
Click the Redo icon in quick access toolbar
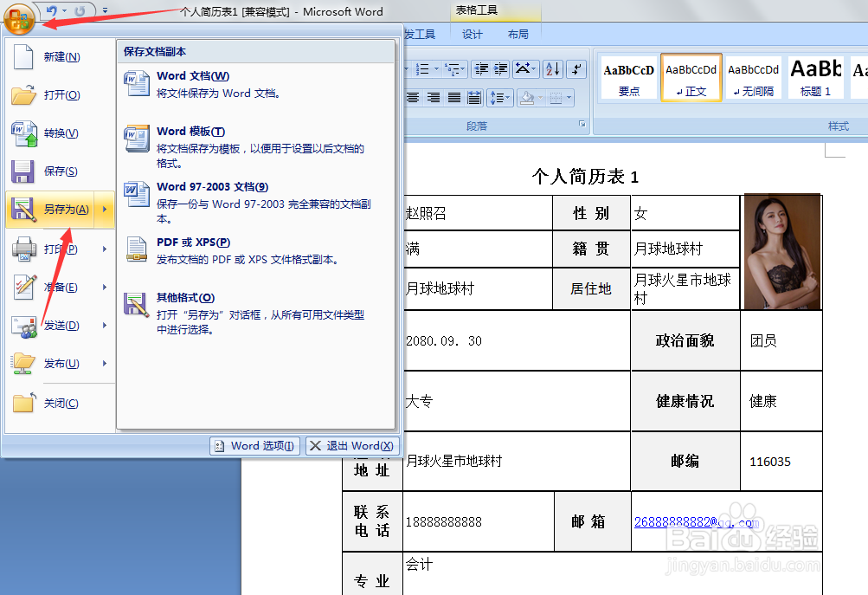(80, 10)
